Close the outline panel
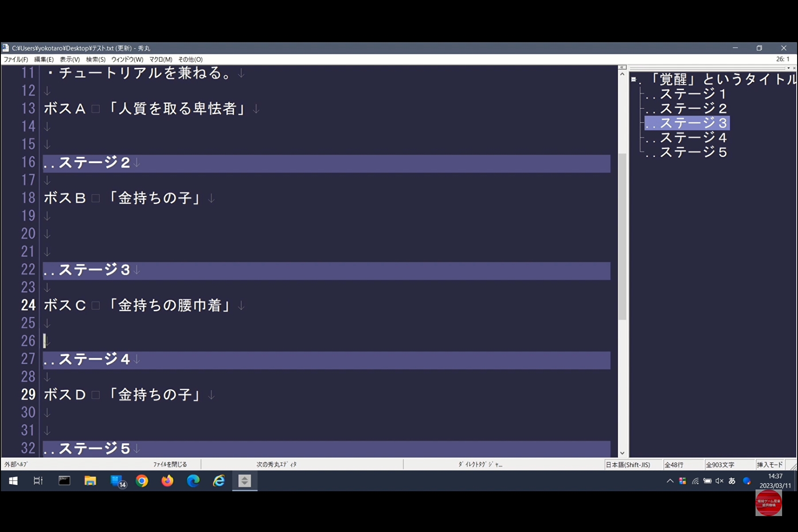798x532 pixels. point(794,68)
